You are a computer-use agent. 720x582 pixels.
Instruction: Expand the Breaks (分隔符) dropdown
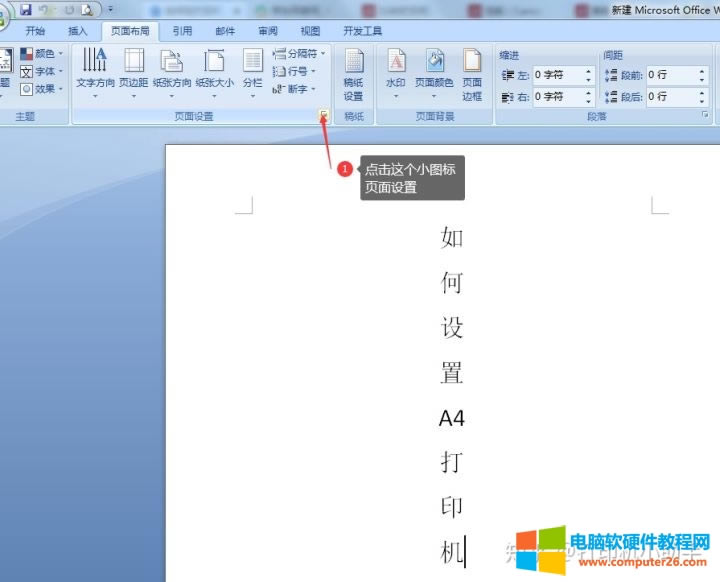pyautogui.click(x=300, y=54)
